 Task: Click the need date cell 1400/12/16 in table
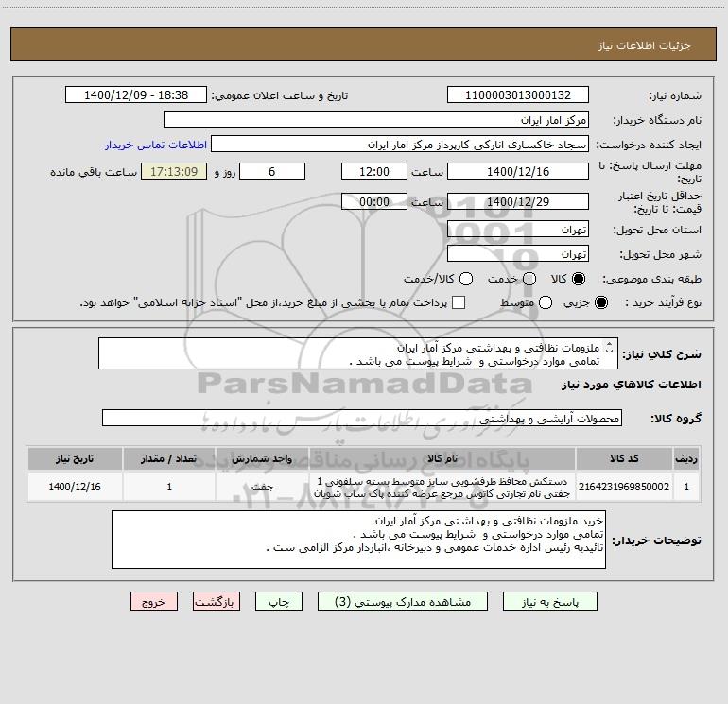pos(75,487)
